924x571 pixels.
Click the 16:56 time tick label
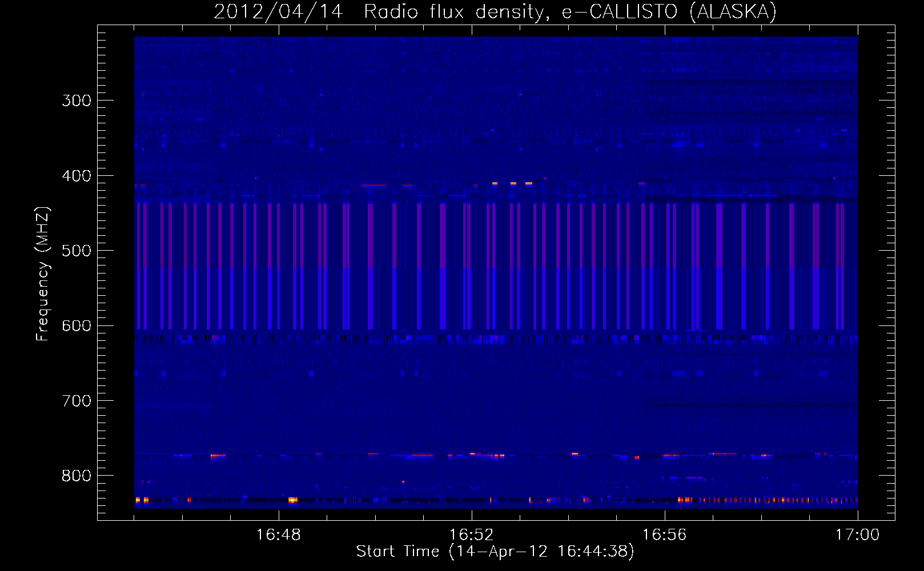(x=665, y=534)
